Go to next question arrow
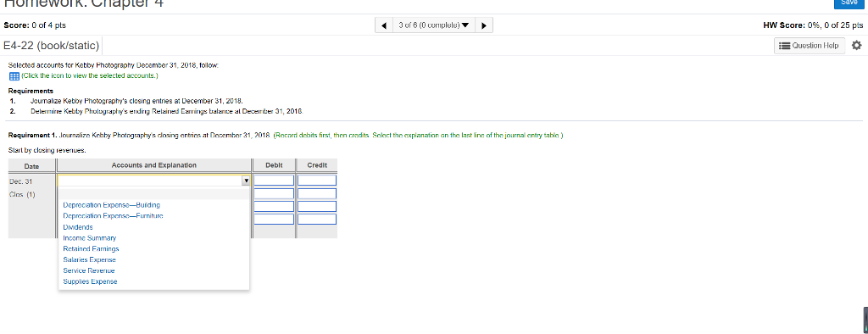This screenshot has height=334, width=868. click(x=484, y=25)
